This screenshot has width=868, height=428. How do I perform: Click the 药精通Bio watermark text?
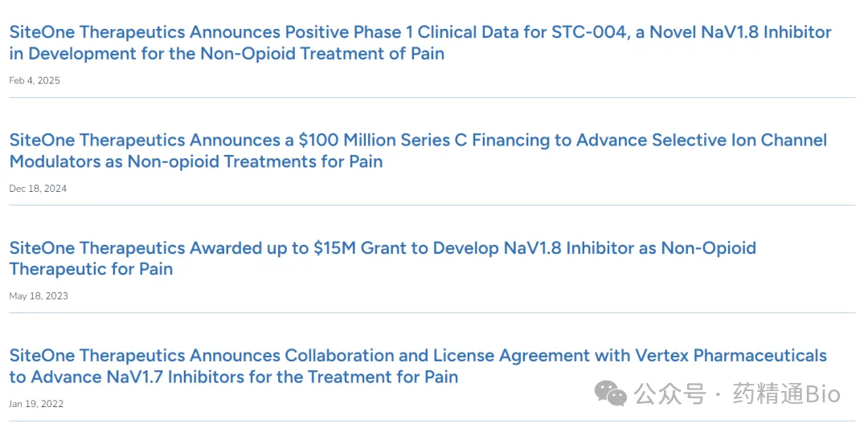(786, 394)
